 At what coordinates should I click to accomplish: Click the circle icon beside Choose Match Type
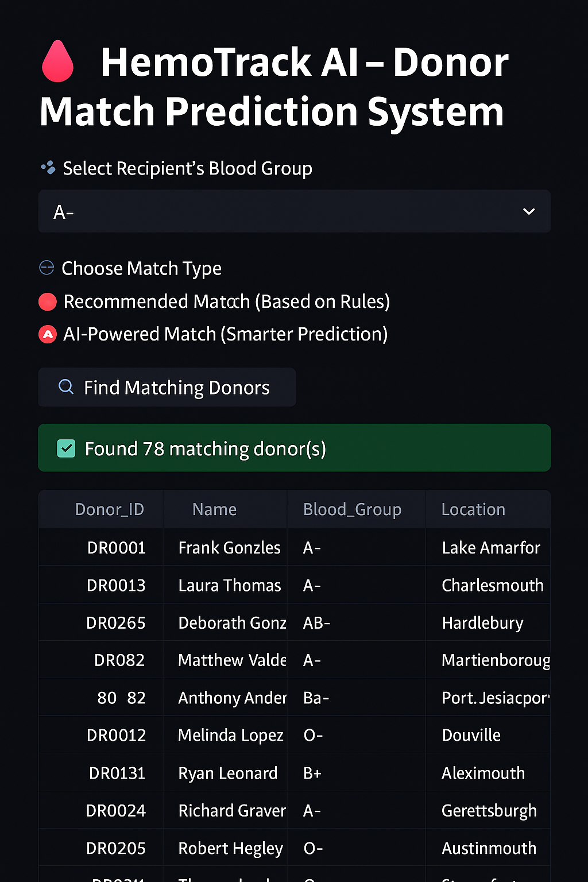(x=47, y=268)
